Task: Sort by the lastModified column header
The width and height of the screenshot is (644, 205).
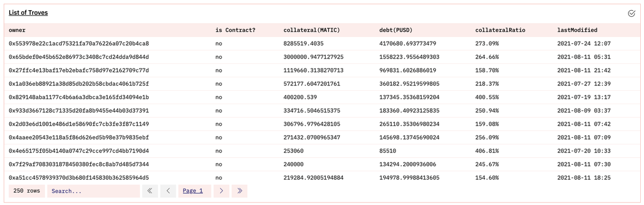Action: [x=577, y=30]
